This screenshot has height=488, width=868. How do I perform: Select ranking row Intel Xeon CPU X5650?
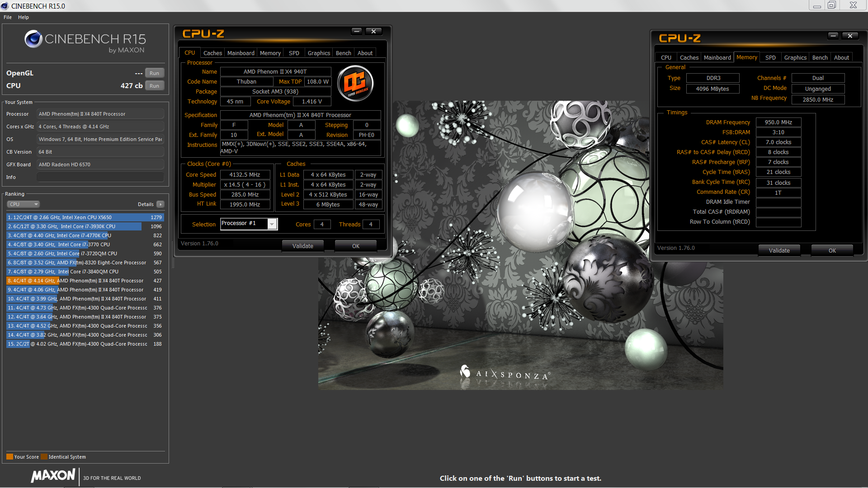click(x=85, y=217)
